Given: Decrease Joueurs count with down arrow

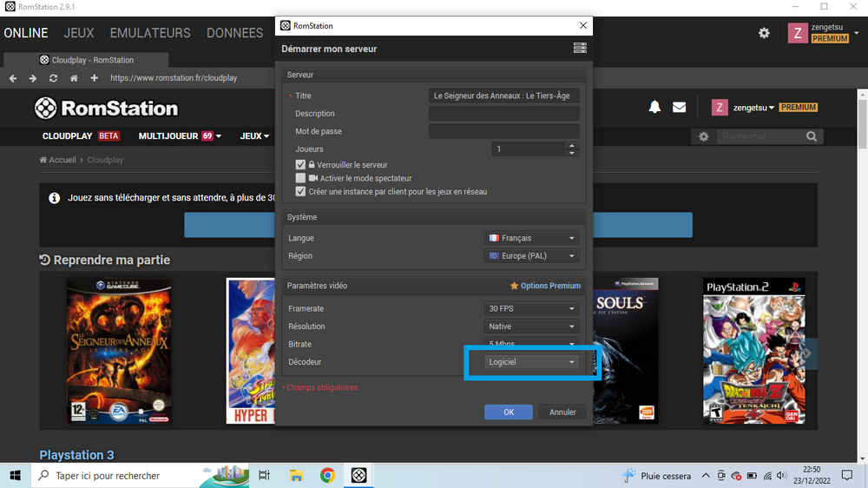Looking at the screenshot, I should (572, 152).
